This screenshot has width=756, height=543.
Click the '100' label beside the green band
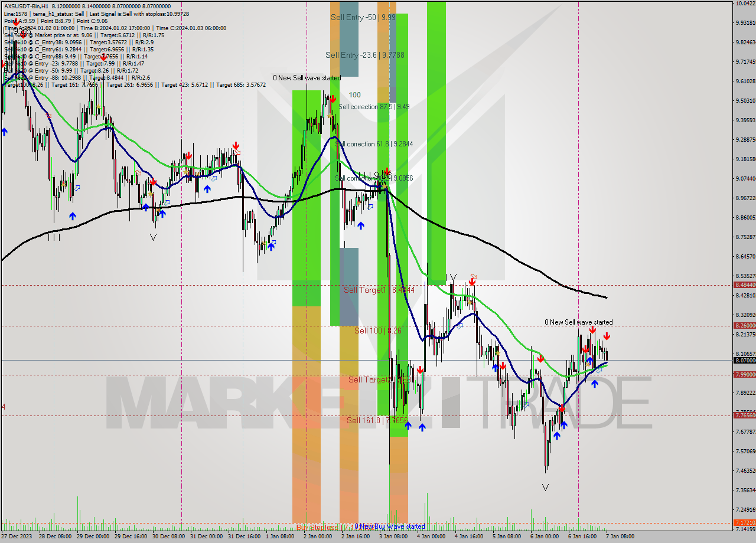(354, 94)
